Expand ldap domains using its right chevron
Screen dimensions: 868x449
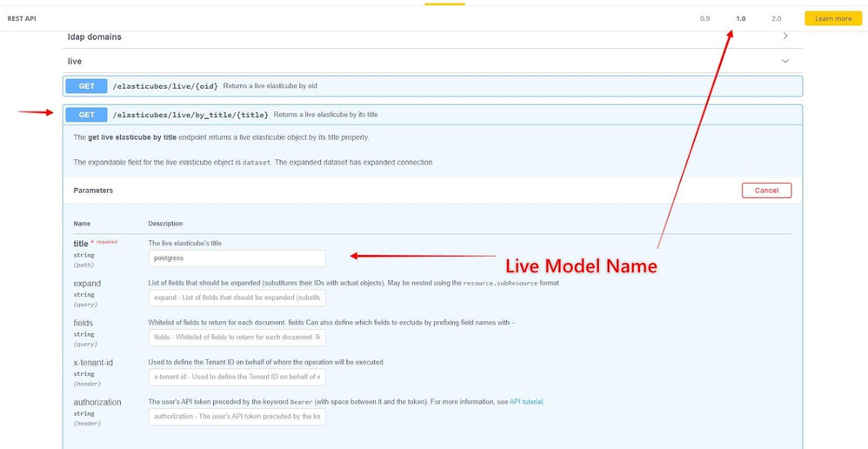pyautogui.click(x=785, y=37)
